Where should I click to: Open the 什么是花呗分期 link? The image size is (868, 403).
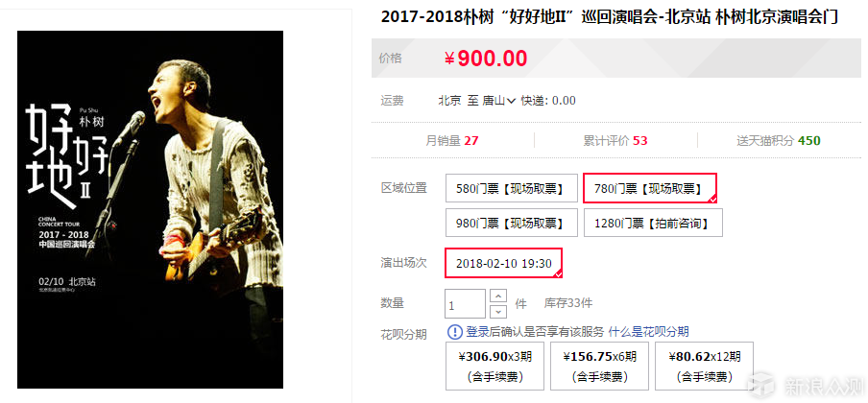tap(649, 332)
